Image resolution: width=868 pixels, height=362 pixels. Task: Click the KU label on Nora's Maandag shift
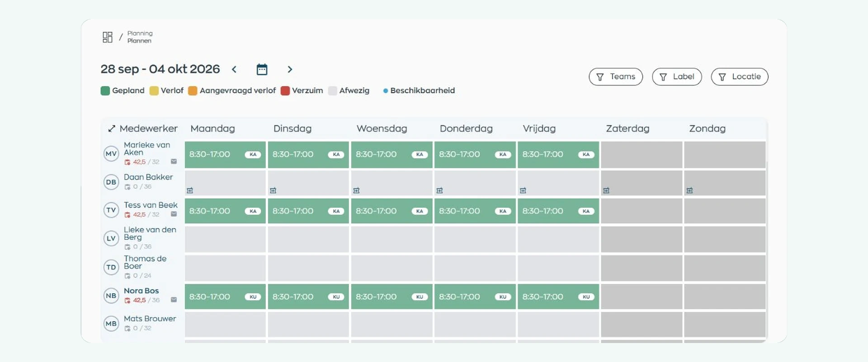coord(253,297)
